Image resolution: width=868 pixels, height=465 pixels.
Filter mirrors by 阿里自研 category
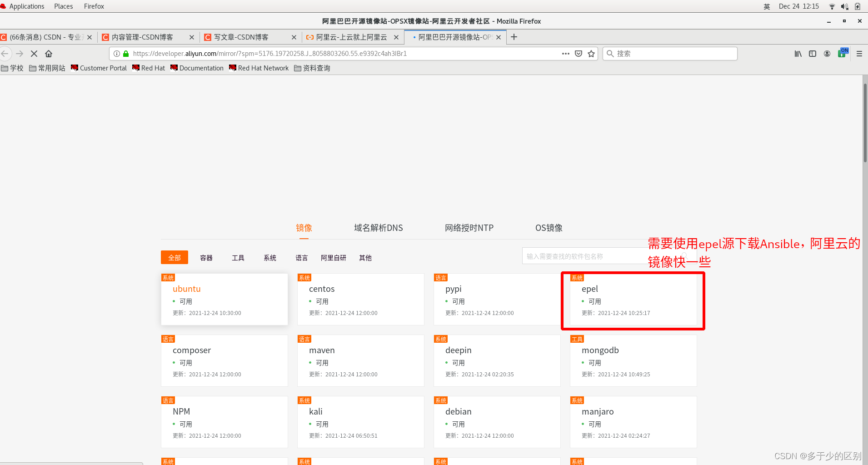point(334,258)
